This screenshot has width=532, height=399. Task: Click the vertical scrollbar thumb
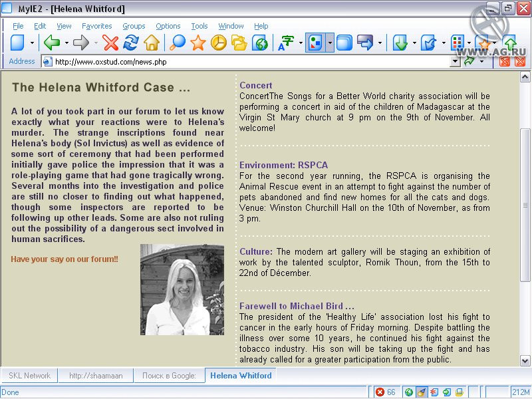click(x=525, y=205)
